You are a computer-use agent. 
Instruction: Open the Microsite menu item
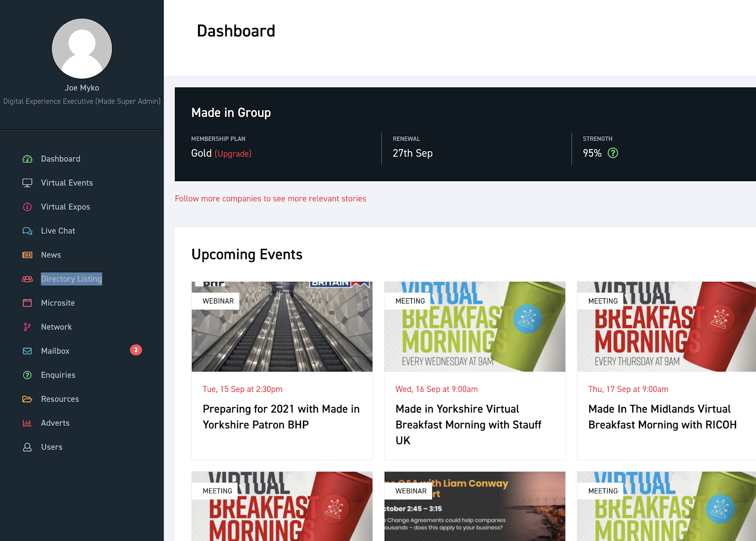pos(58,303)
